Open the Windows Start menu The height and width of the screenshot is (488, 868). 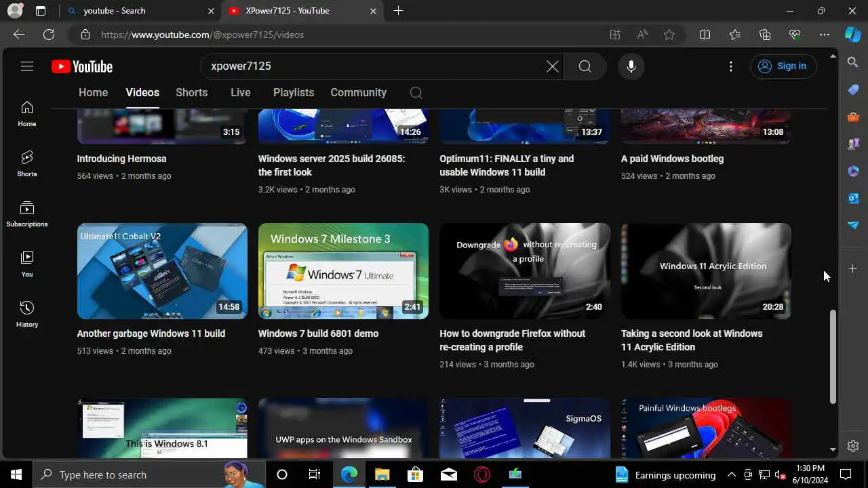[x=16, y=474]
